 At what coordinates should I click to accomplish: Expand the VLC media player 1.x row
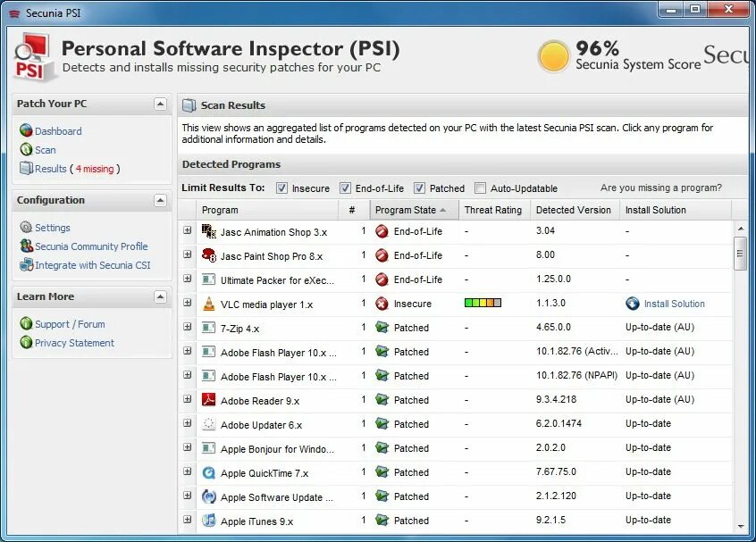[188, 303]
